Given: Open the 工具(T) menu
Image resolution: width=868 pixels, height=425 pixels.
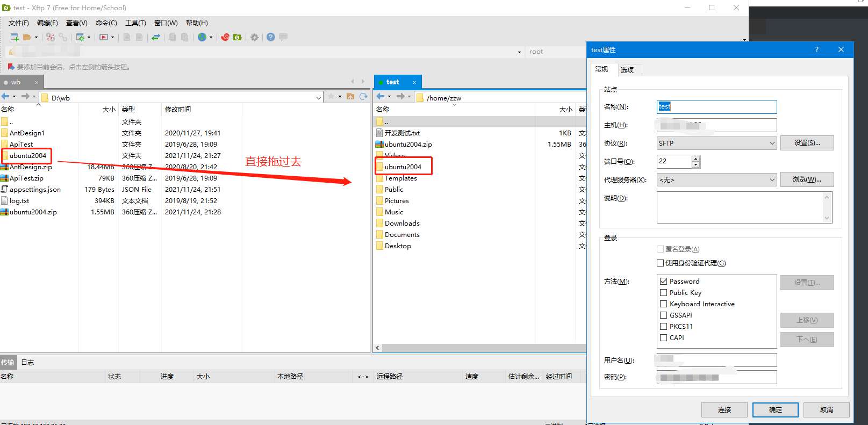Looking at the screenshot, I should pyautogui.click(x=135, y=23).
